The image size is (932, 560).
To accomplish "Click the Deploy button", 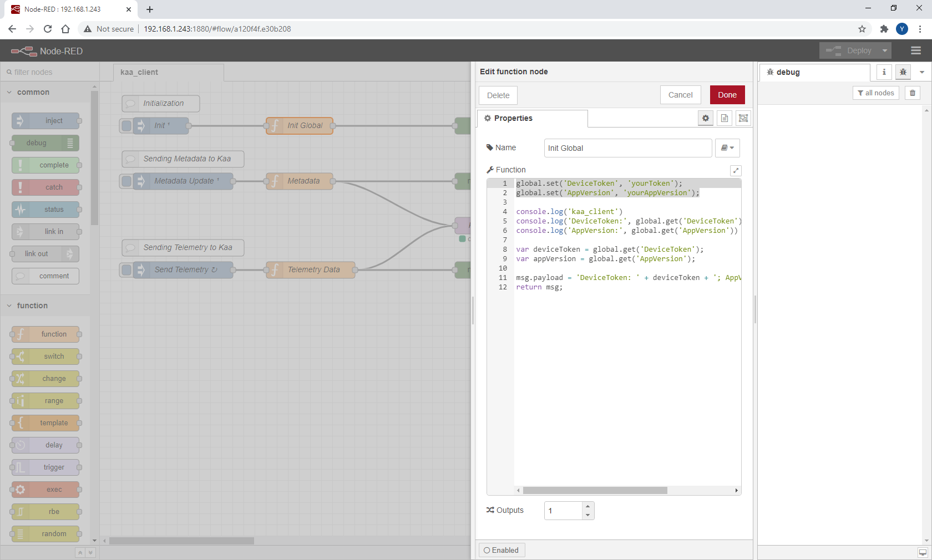I will click(x=849, y=50).
